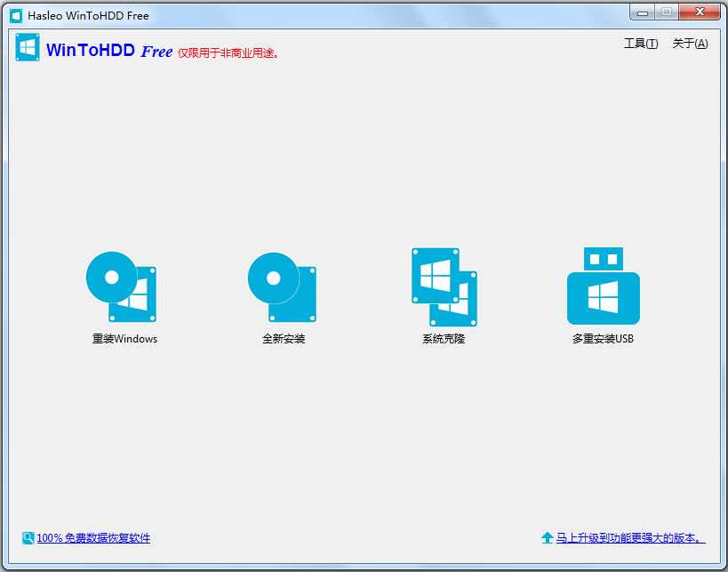
Task: Click the Hasleo WinToHDD Free title text
Action: 88,16
